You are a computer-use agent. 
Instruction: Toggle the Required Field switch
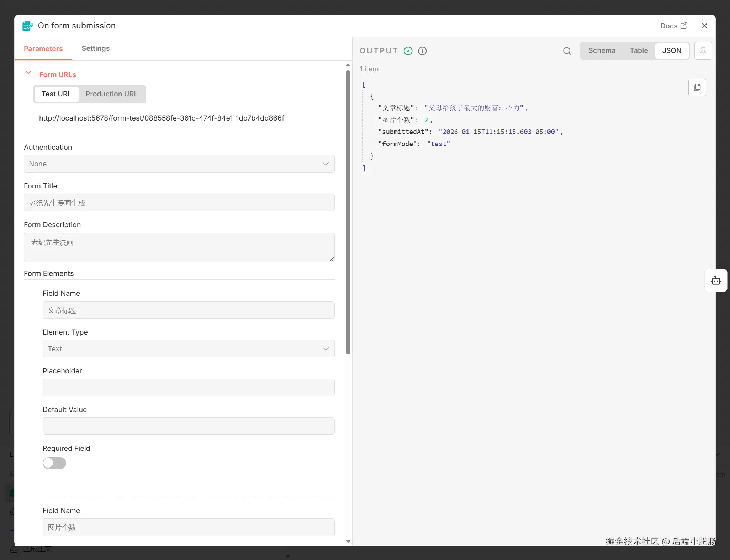click(x=54, y=463)
